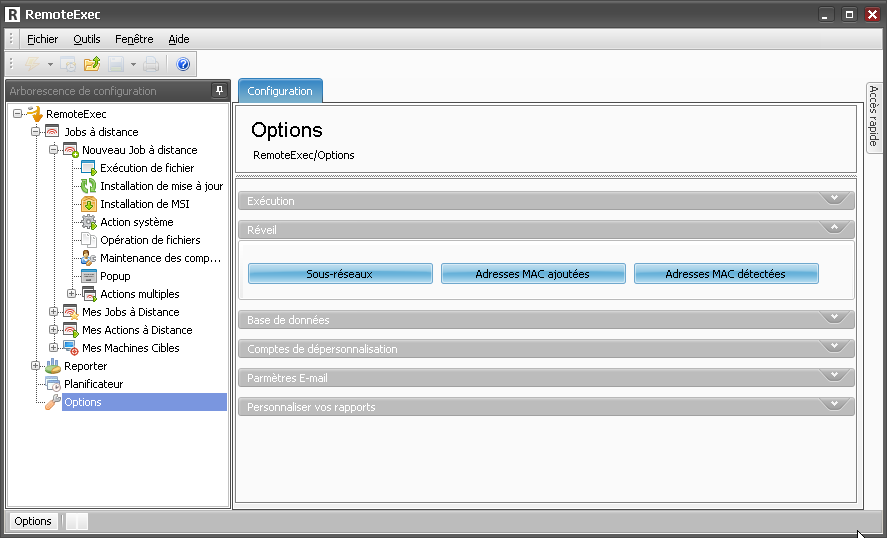Click the Action système gear icon
Screen dimensions: 887x538
pyautogui.click(x=89, y=222)
